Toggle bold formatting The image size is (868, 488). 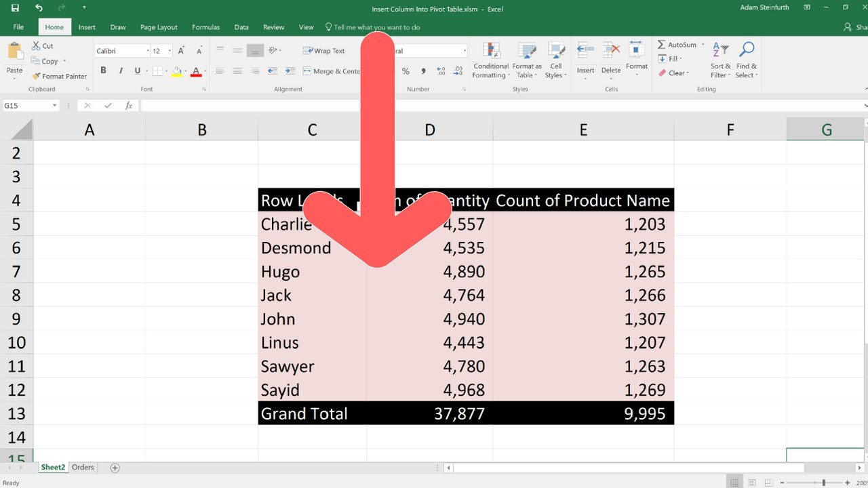pyautogui.click(x=103, y=70)
